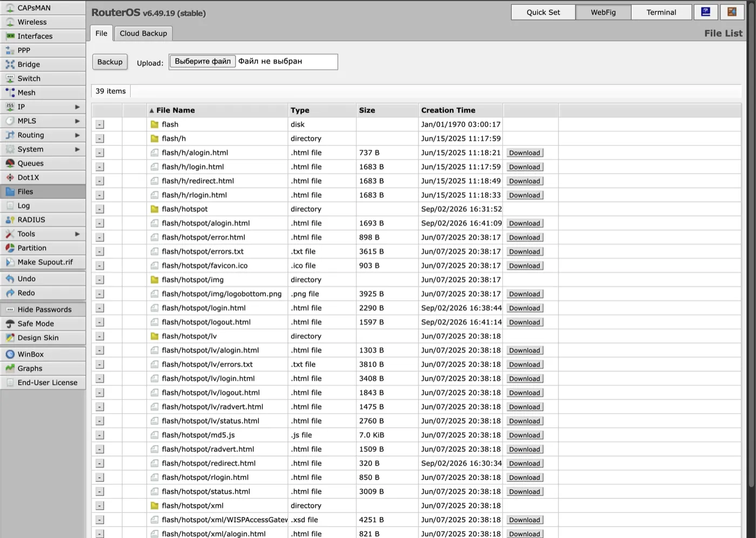Sort the list by Type column
This screenshot has height=538, width=756.
tap(322, 110)
